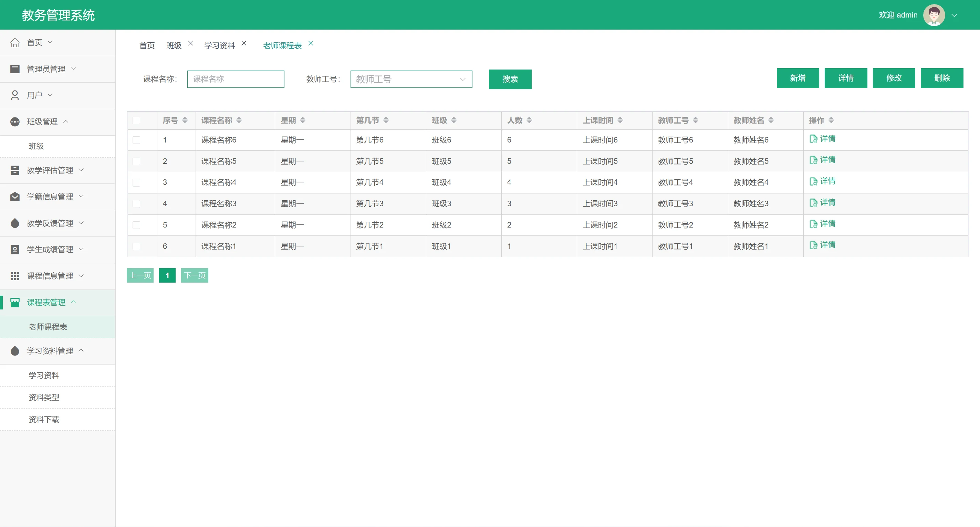Click the admin avatar picture

click(934, 15)
